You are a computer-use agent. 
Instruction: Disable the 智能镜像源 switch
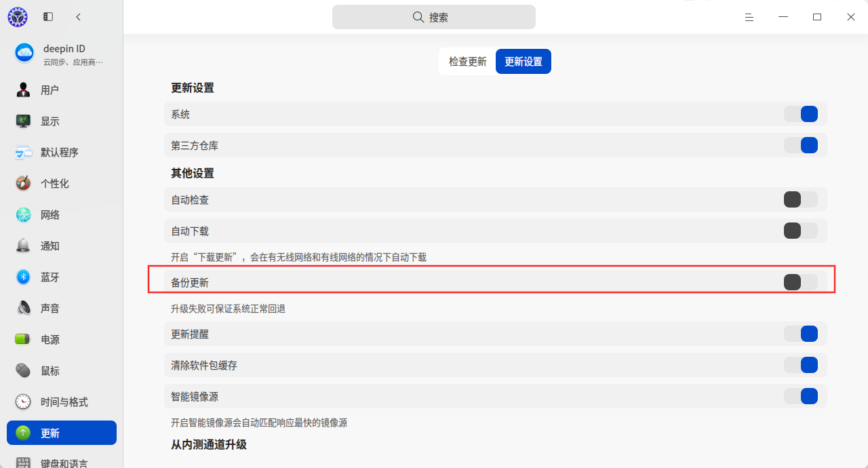pyautogui.click(x=801, y=396)
